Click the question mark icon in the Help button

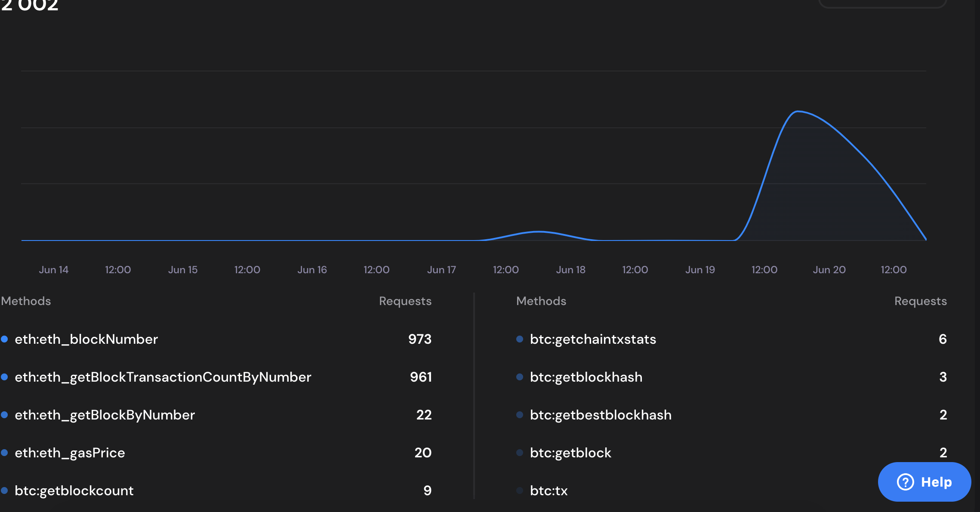pyautogui.click(x=906, y=482)
